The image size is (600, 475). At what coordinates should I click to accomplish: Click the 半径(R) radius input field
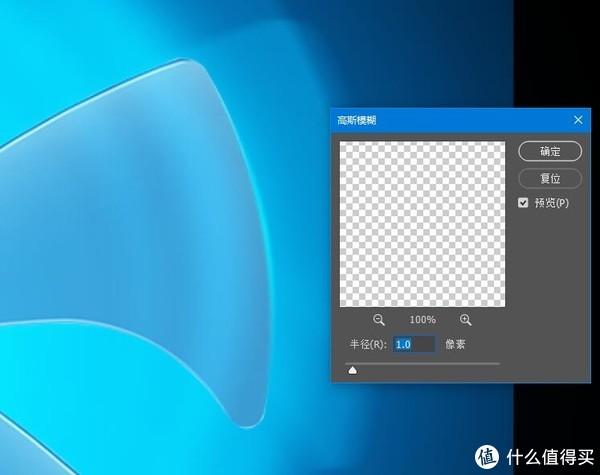click(x=414, y=344)
